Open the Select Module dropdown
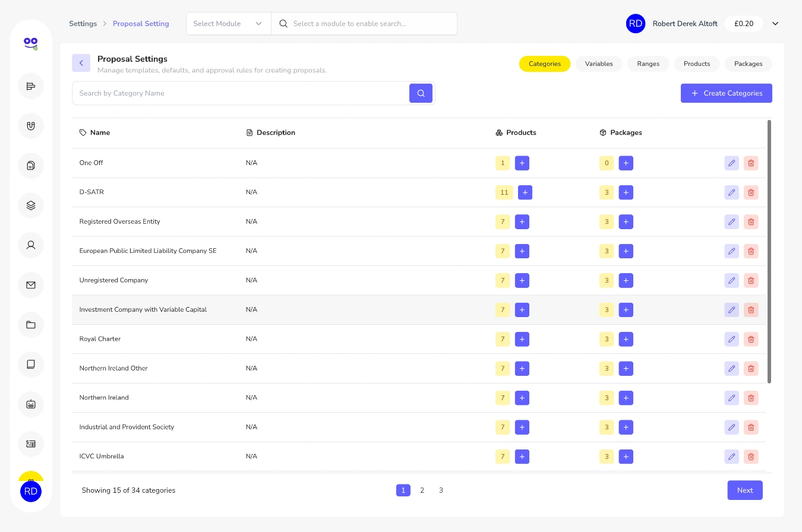The width and height of the screenshot is (802, 532). pyautogui.click(x=229, y=24)
